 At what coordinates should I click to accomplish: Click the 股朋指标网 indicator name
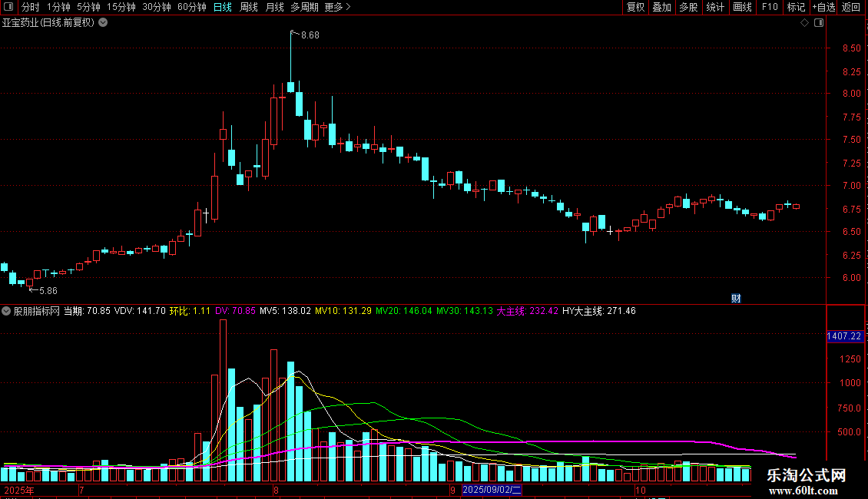pos(37,311)
